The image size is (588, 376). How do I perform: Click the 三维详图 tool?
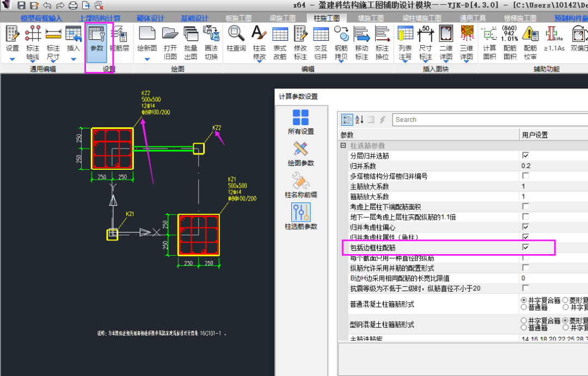click(x=467, y=43)
